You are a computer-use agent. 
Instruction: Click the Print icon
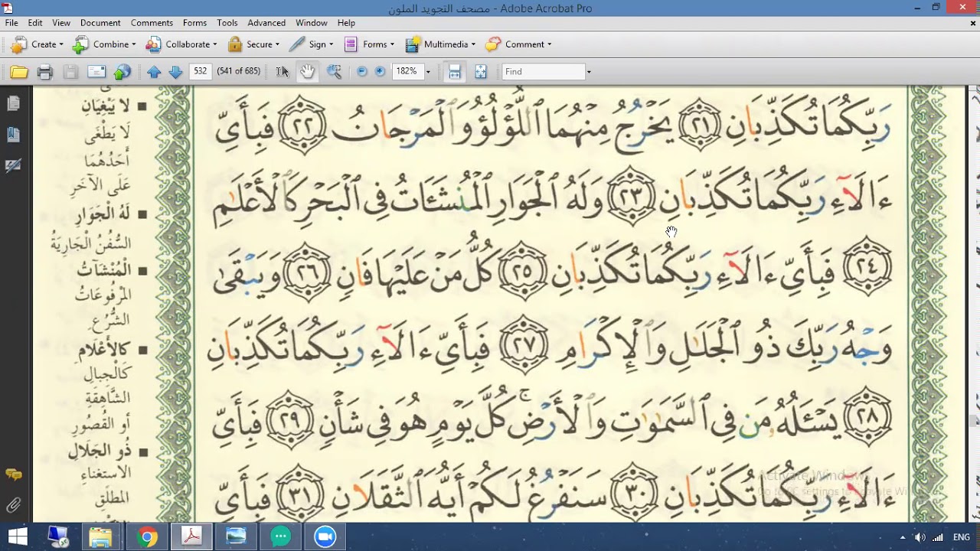(45, 72)
